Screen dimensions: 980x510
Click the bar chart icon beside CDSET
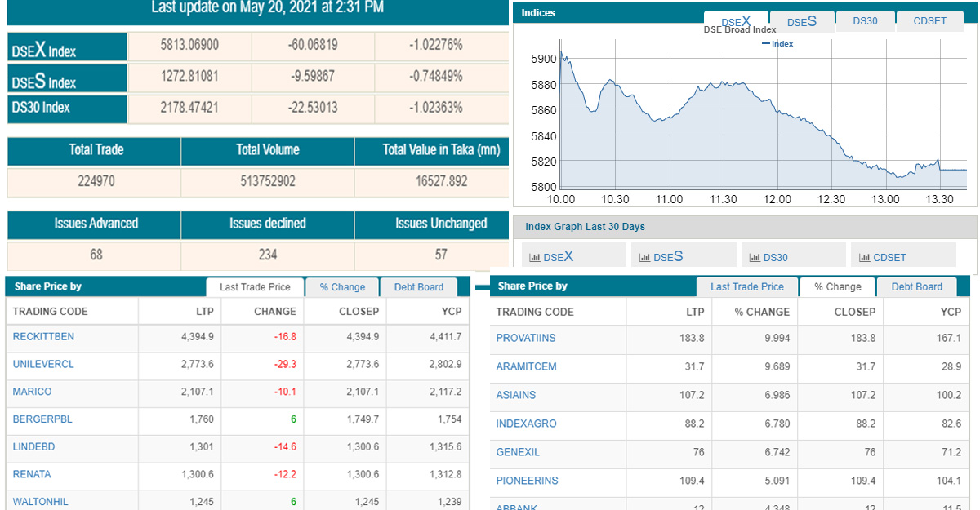point(864,258)
